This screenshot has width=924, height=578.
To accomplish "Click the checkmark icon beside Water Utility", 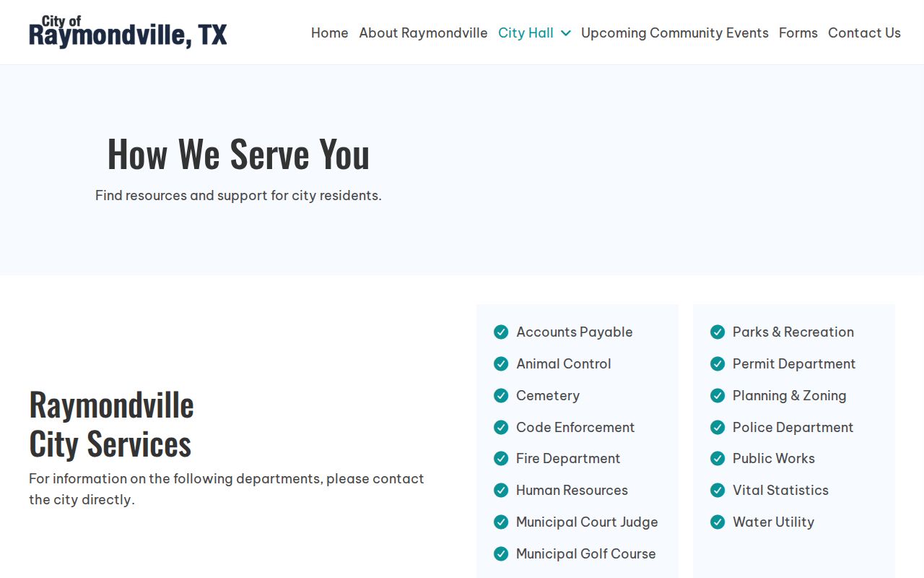I will 718,522.
